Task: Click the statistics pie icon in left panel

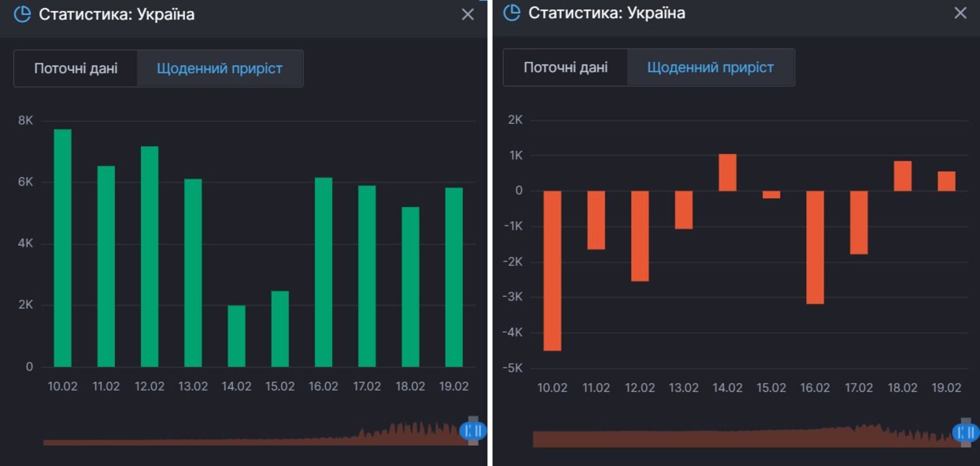Action: point(22,14)
